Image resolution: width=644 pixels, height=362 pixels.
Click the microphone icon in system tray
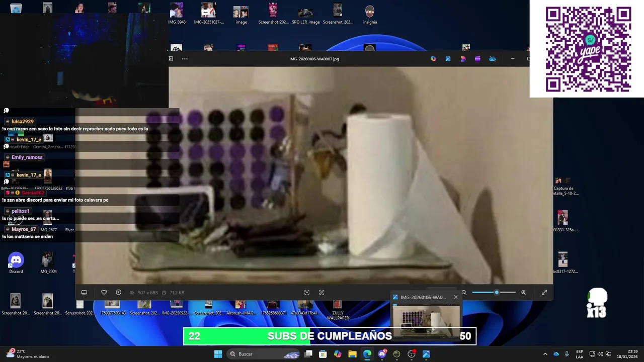pos(567,354)
